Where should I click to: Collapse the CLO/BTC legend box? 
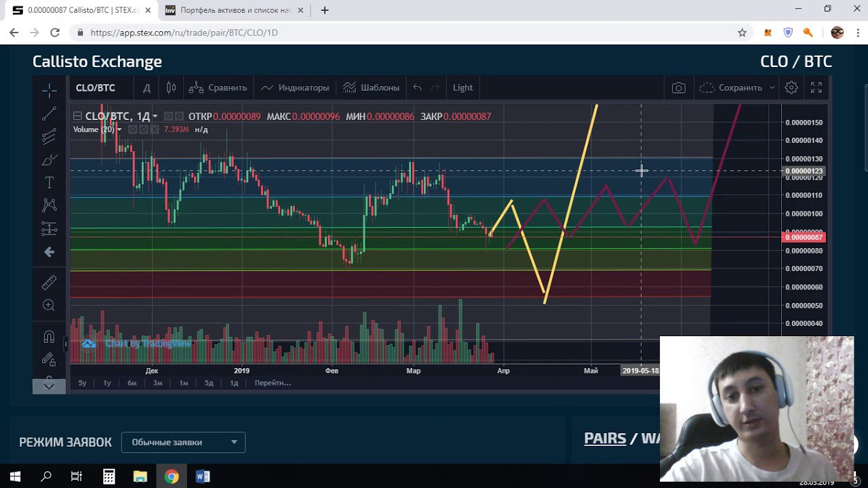(77, 116)
